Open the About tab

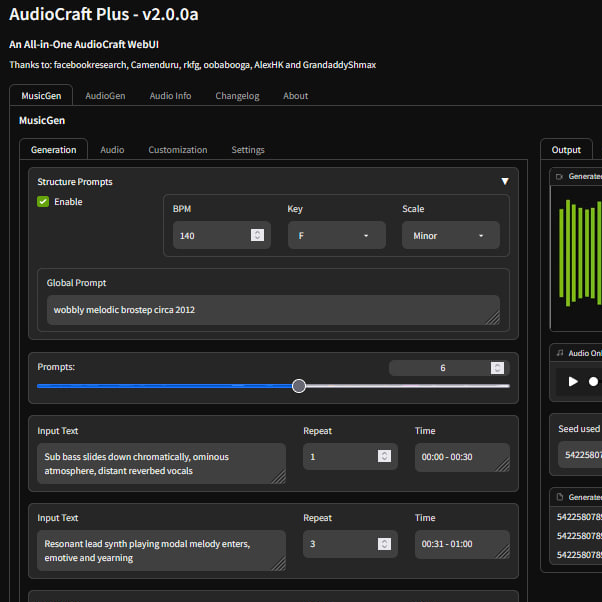pos(295,96)
